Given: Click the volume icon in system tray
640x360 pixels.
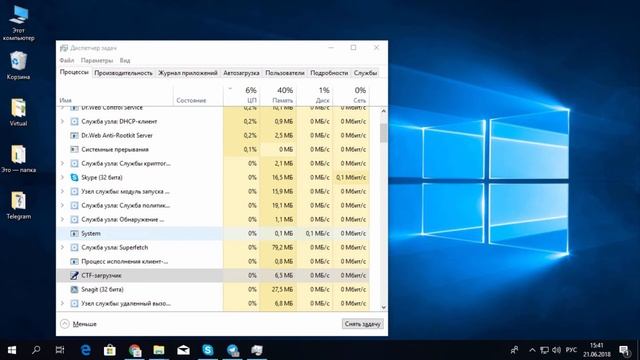Looking at the screenshot, I should 556,350.
